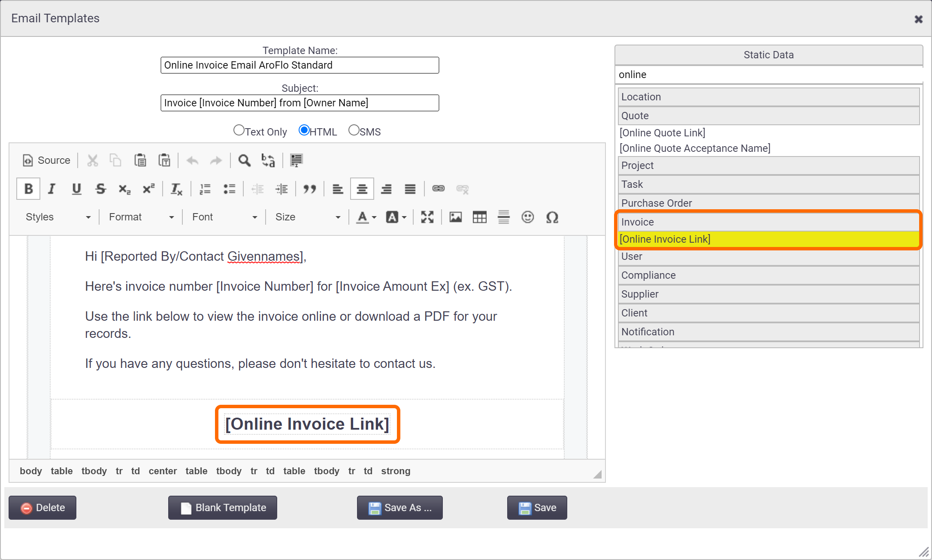
Task: Click the Insert Smiley icon
Action: (527, 217)
